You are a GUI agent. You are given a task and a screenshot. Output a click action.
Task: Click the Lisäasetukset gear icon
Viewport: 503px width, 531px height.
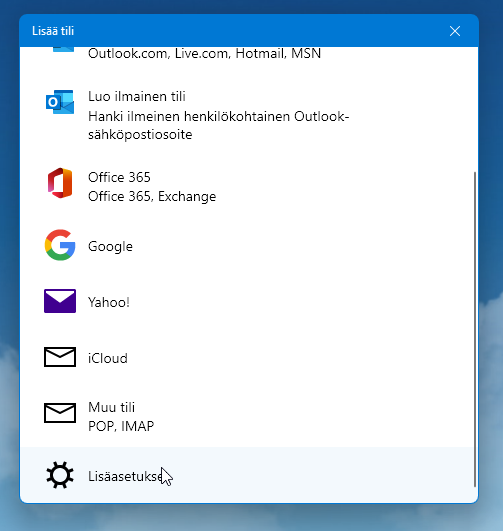pos(60,475)
